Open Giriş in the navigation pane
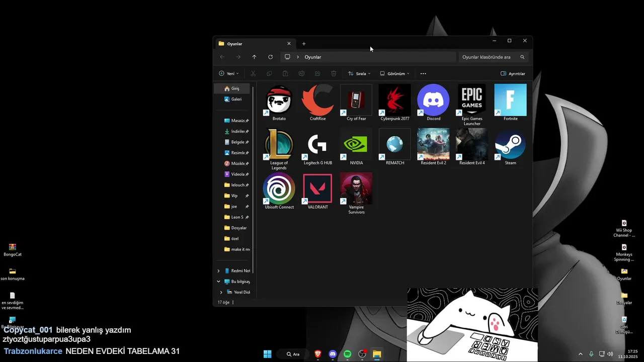This screenshot has width=644, height=362. (232, 88)
